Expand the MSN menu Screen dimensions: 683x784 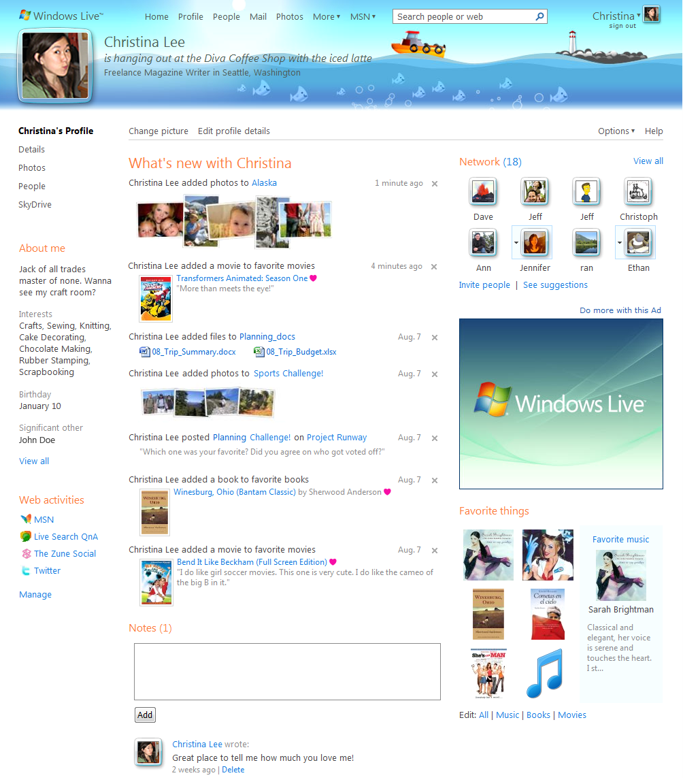coord(363,16)
